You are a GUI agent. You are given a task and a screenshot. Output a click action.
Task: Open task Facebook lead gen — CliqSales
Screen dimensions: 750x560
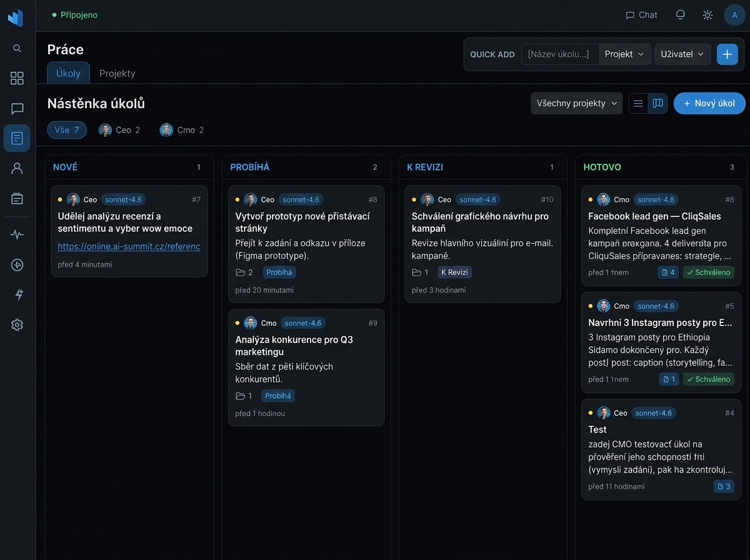[x=654, y=216]
